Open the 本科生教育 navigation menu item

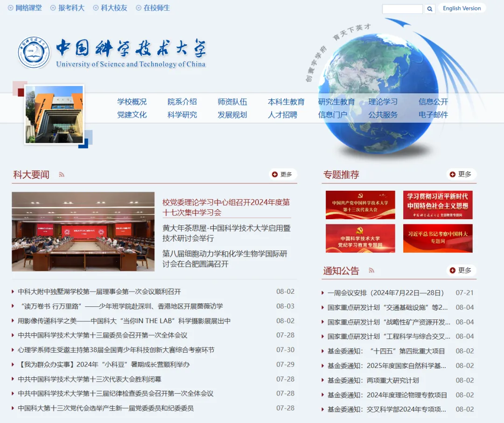point(286,101)
